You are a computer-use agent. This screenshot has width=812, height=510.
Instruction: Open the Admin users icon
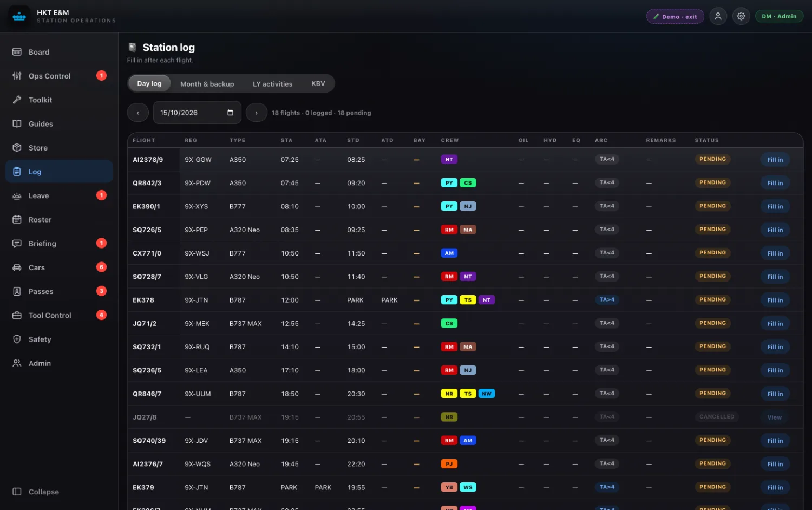tap(17, 363)
